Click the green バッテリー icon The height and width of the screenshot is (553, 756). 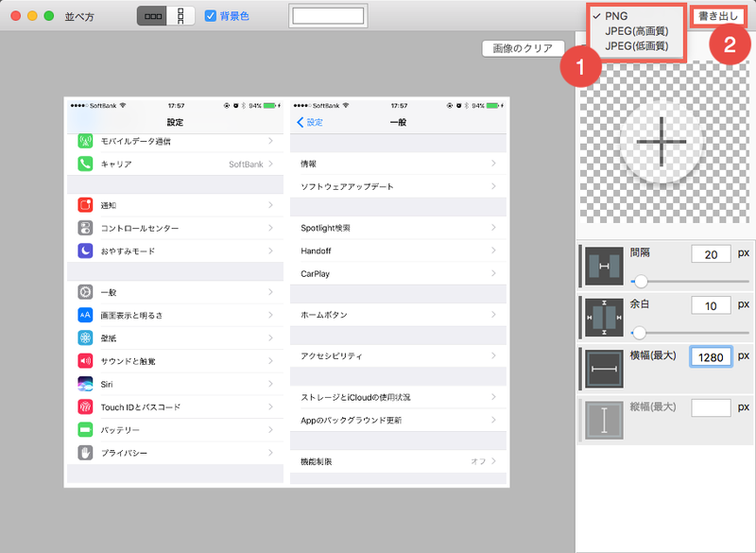[x=85, y=429]
